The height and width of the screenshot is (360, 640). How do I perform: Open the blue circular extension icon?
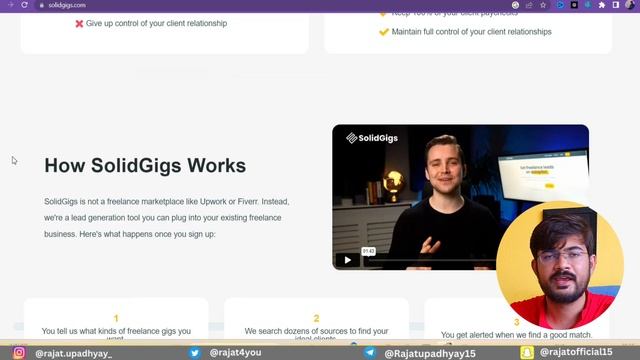560,5
